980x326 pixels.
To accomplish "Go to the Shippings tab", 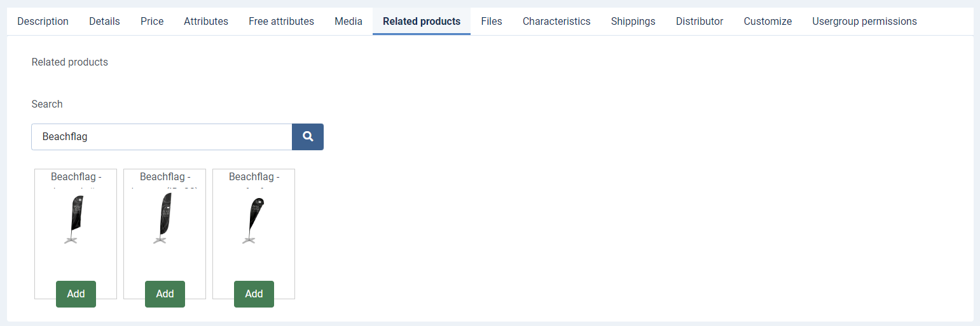I will point(633,21).
